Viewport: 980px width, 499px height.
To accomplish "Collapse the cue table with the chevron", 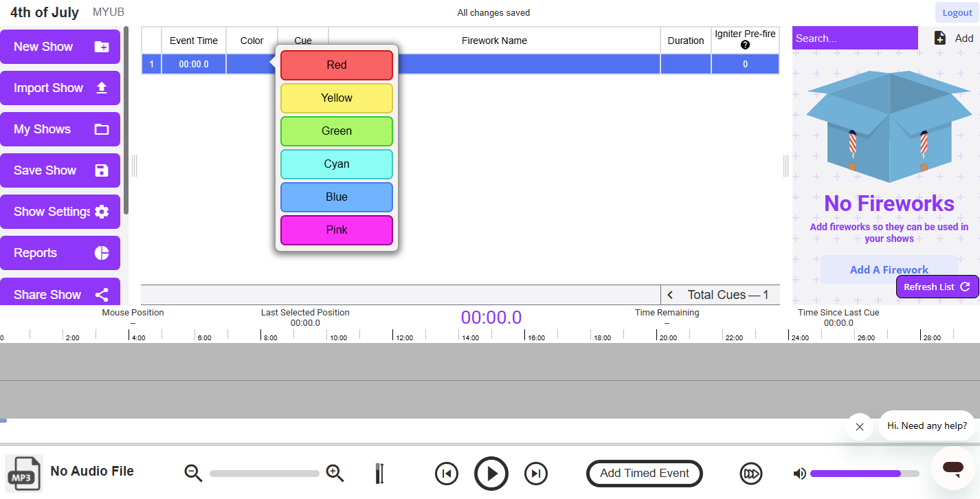I will pos(670,294).
